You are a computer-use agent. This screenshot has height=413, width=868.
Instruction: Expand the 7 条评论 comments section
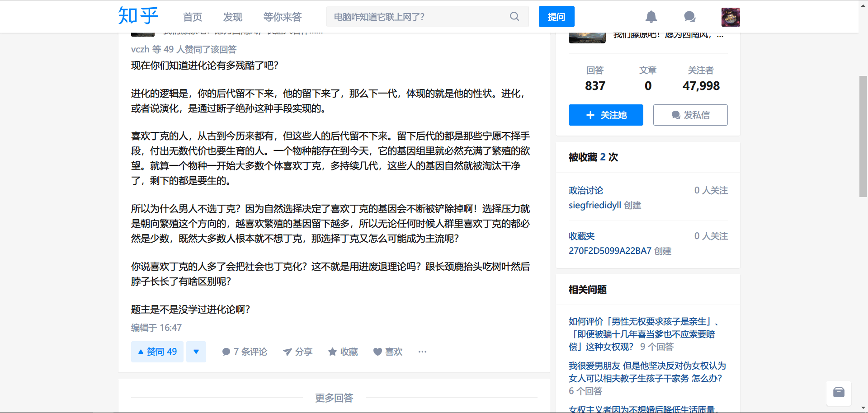pos(245,352)
